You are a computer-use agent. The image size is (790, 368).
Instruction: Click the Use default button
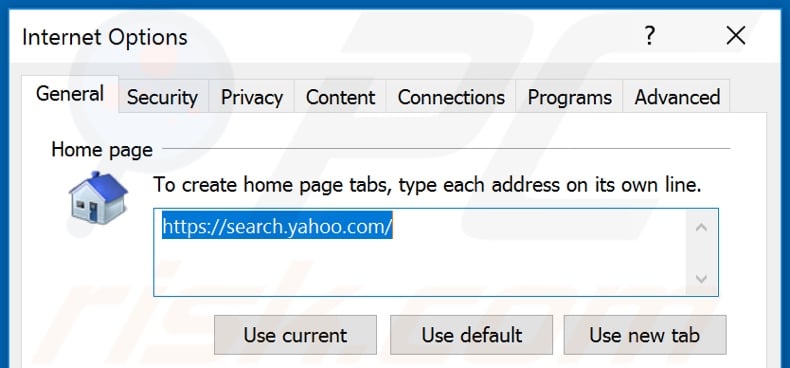pos(472,335)
